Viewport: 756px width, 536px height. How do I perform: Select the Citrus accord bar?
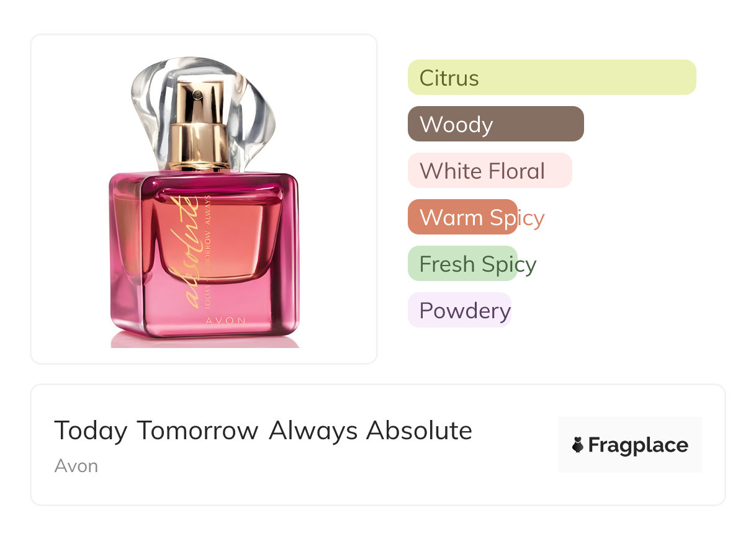(552, 78)
